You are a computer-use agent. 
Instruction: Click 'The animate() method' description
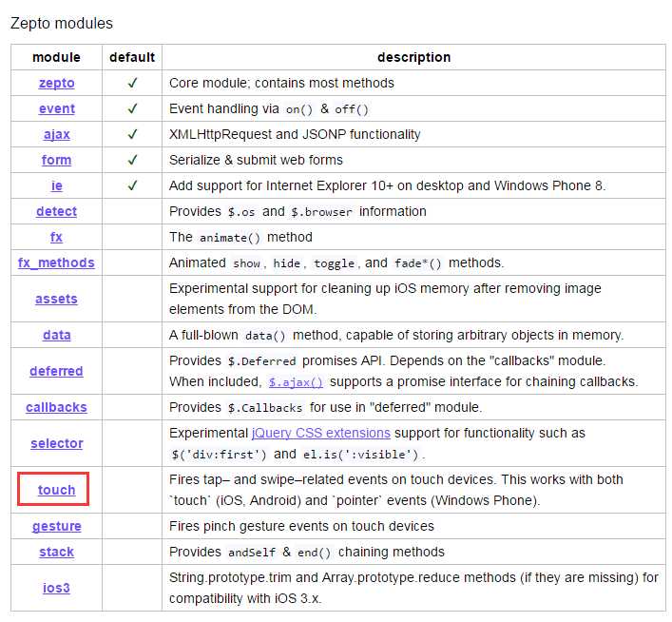[x=240, y=237]
